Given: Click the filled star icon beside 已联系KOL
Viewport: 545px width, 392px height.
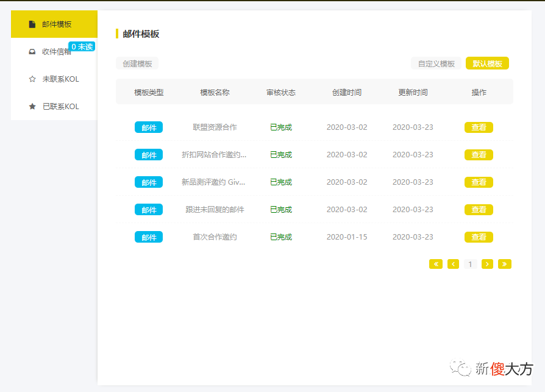Looking at the screenshot, I should 32,107.
